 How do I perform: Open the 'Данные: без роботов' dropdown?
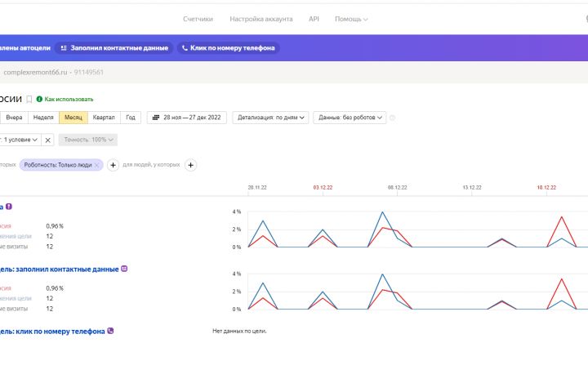[x=350, y=118]
